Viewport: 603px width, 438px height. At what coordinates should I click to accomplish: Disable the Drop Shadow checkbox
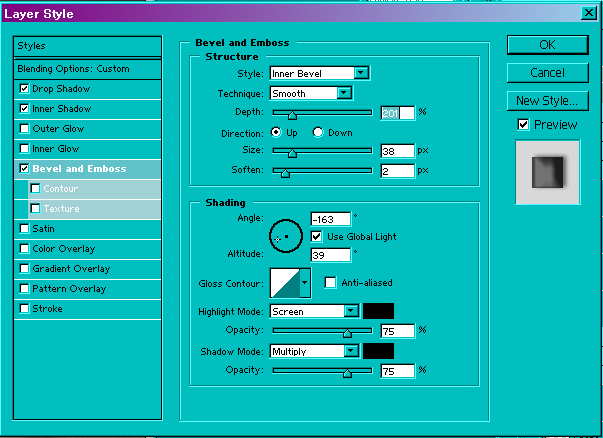(24, 89)
